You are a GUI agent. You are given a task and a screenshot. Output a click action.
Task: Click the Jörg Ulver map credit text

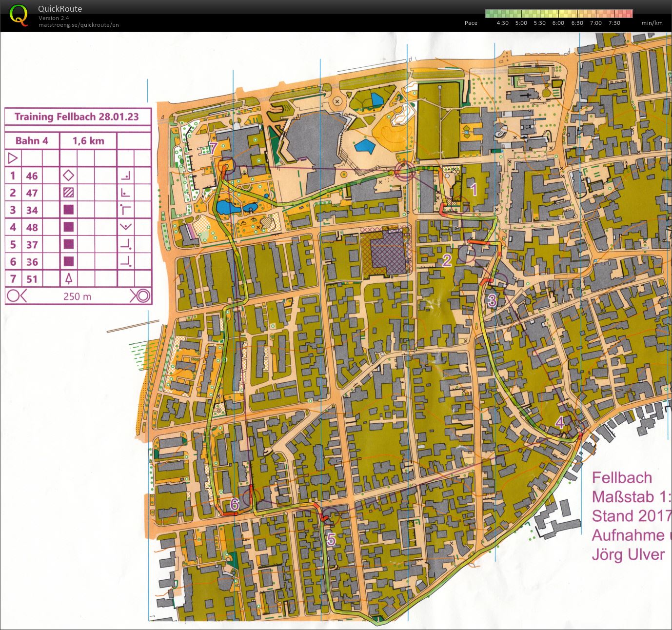pyautogui.click(x=628, y=554)
